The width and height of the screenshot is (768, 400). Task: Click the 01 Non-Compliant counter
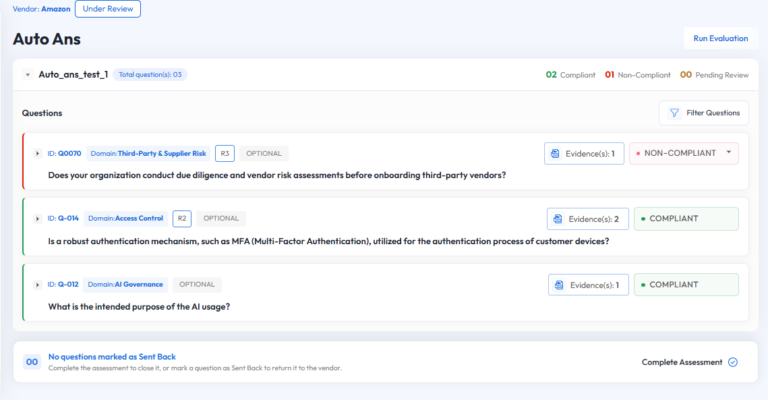638,75
